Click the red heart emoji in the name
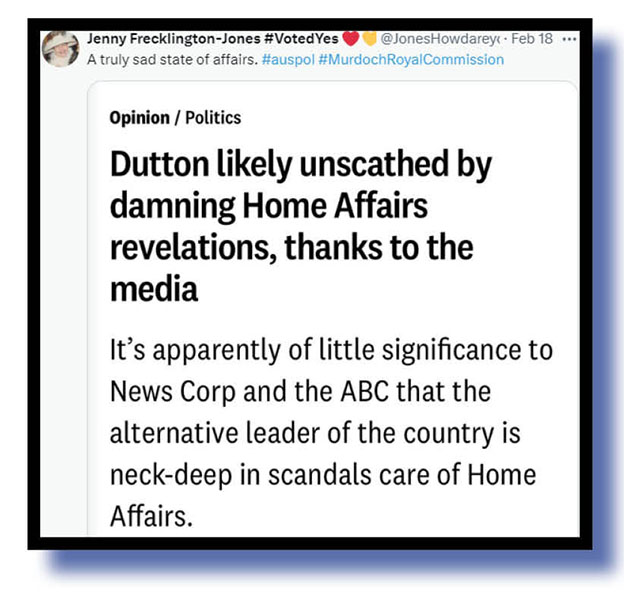The height and width of the screenshot is (605, 624). pos(351,39)
